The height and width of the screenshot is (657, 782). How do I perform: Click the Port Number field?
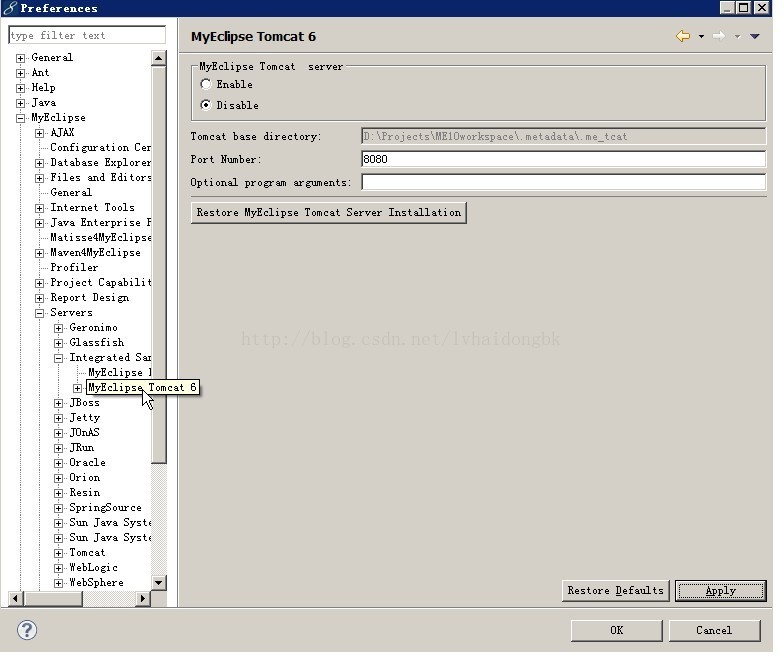[563, 159]
